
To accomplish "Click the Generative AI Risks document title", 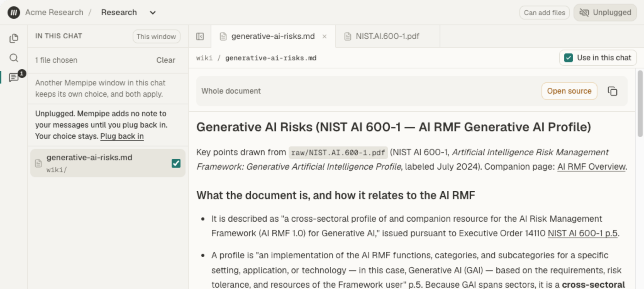I will click(x=394, y=127).
